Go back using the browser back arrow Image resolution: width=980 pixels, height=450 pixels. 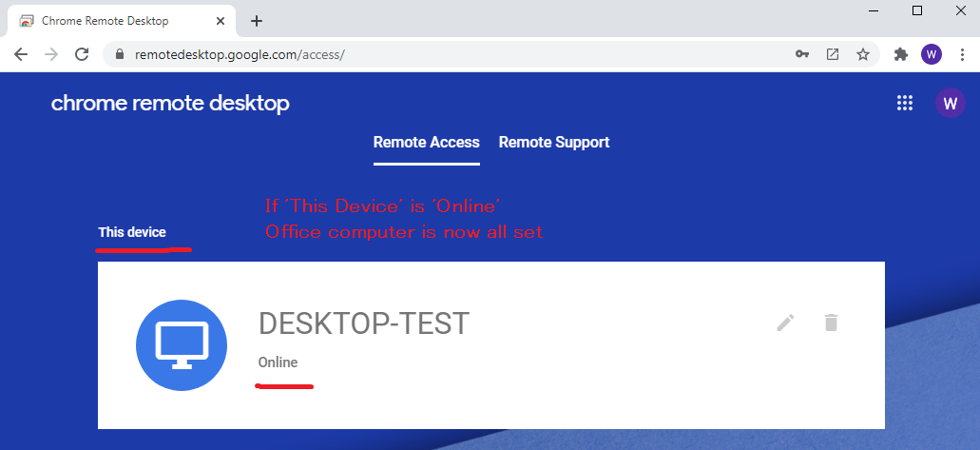[21, 54]
